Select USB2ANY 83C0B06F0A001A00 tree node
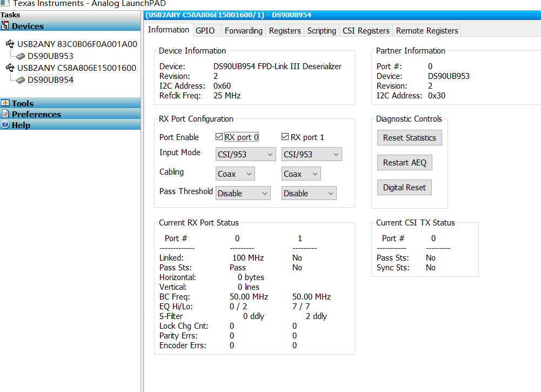This screenshot has width=541, height=392. tap(77, 44)
